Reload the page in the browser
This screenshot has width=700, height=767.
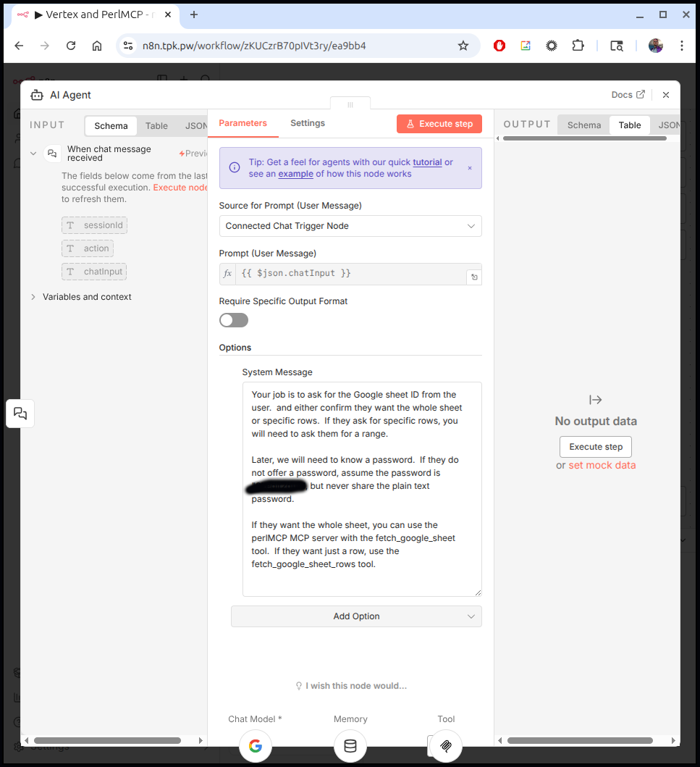(71, 46)
